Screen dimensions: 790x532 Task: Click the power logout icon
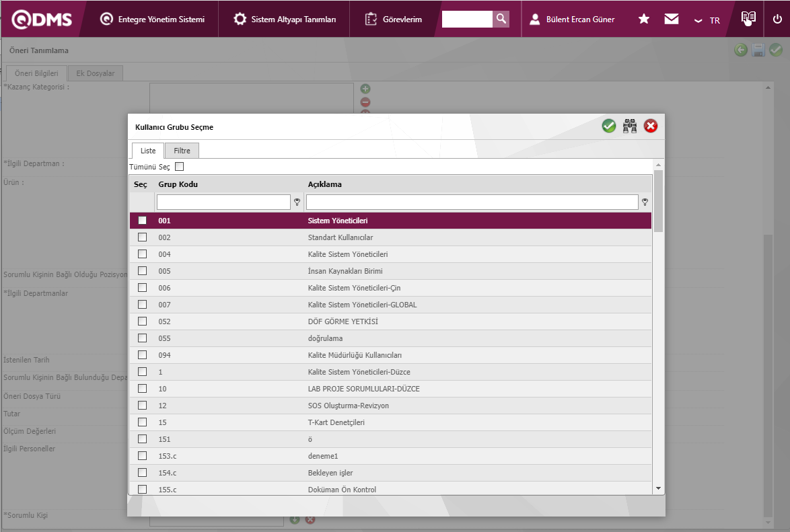(777, 19)
